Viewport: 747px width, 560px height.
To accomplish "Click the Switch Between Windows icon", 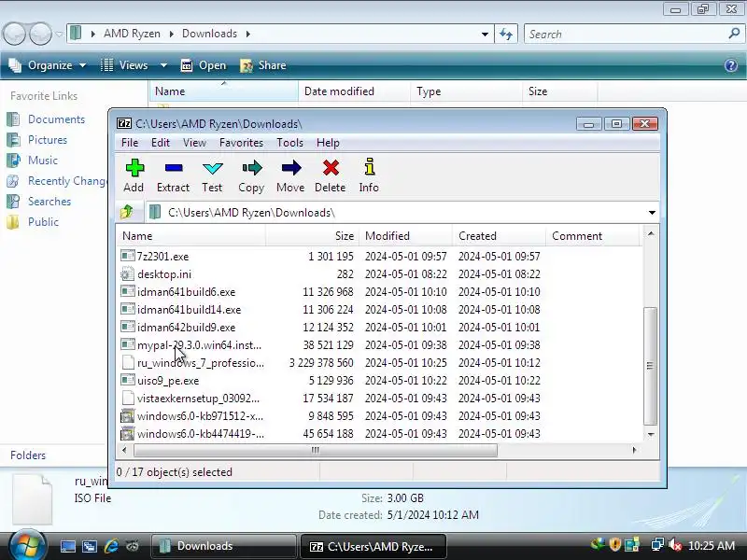I will tap(90, 546).
